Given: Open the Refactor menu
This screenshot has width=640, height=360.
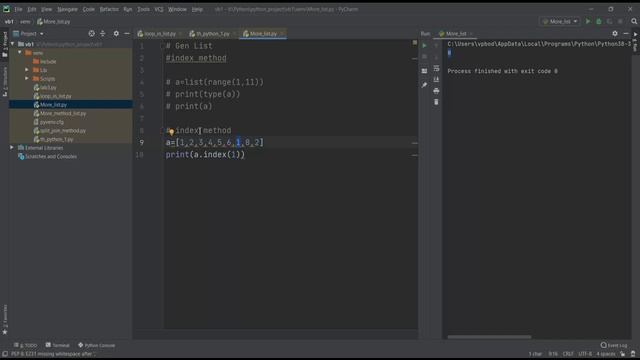Looking at the screenshot, I should pyautogui.click(x=109, y=9).
